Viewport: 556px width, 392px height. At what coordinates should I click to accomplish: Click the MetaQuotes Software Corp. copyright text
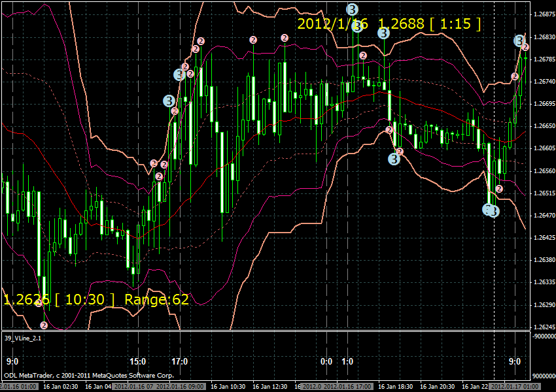tap(89, 376)
